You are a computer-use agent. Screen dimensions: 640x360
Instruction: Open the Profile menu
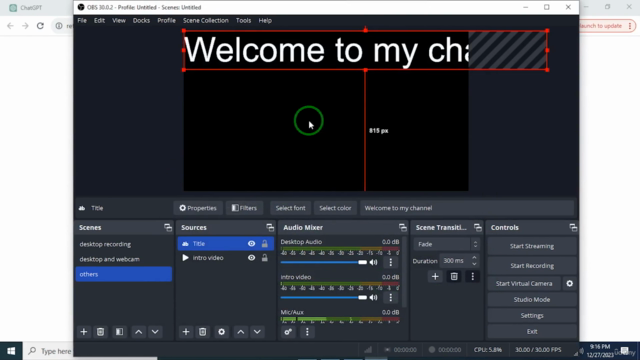[x=167, y=20]
